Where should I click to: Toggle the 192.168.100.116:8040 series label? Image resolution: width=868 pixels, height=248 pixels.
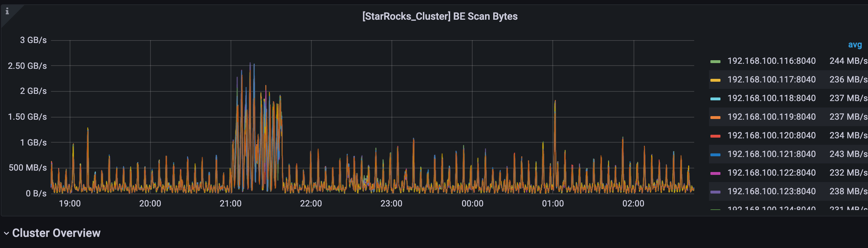771,61
